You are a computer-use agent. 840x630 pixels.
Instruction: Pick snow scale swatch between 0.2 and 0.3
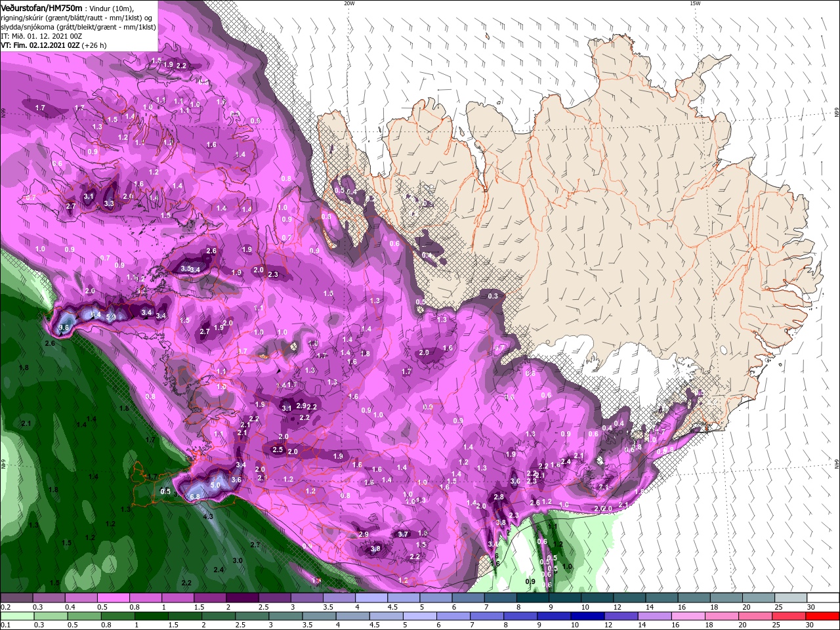(16, 597)
